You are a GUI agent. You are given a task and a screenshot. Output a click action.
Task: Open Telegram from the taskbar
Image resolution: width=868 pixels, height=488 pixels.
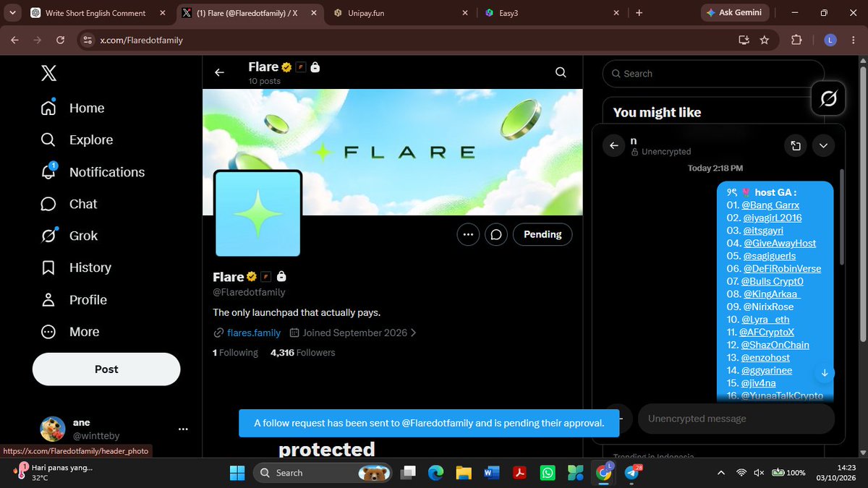coord(631,473)
